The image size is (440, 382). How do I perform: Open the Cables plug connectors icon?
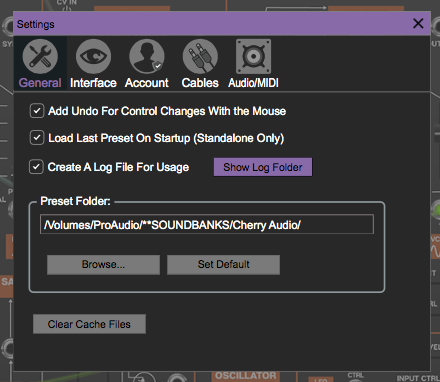200,56
